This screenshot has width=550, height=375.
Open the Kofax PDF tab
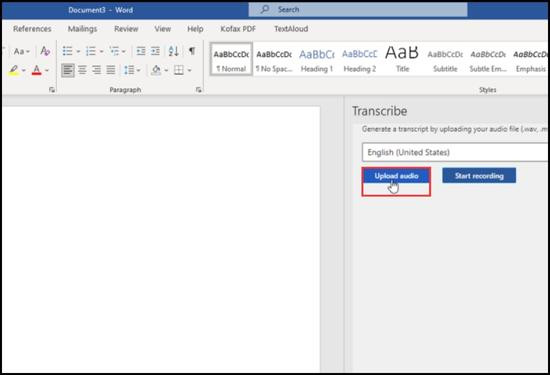click(x=238, y=29)
